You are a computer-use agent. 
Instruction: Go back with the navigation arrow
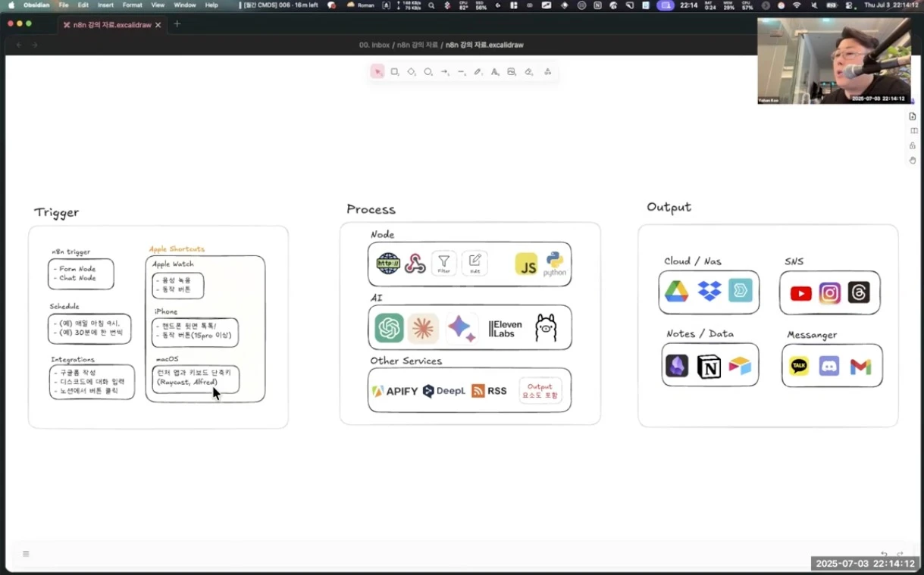(19, 45)
